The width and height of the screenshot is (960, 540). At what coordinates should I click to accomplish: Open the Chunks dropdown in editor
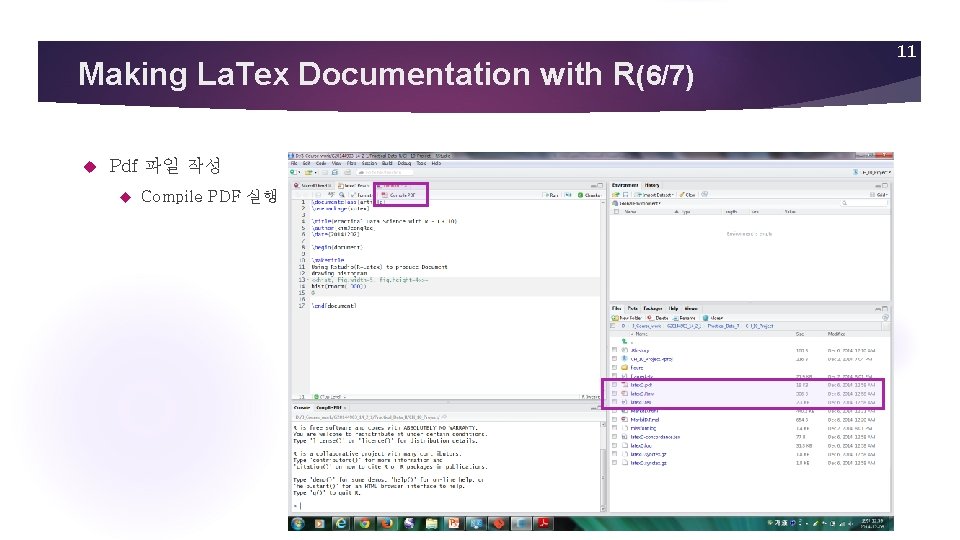pyautogui.click(x=590, y=195)
